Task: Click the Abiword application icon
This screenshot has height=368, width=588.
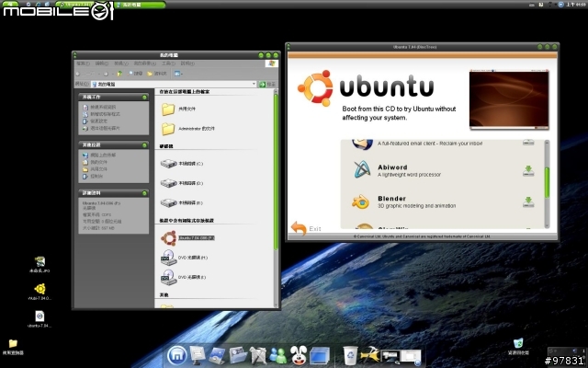Action: (x=362, y=169)
